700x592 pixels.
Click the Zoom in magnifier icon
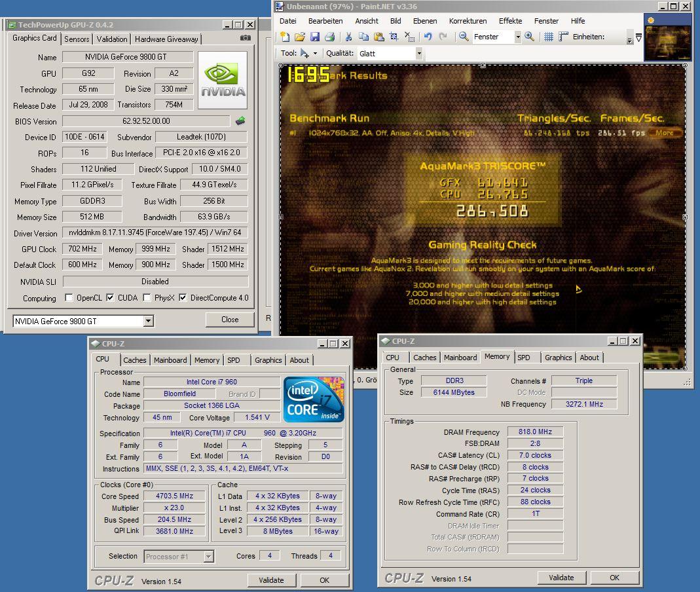530,37
